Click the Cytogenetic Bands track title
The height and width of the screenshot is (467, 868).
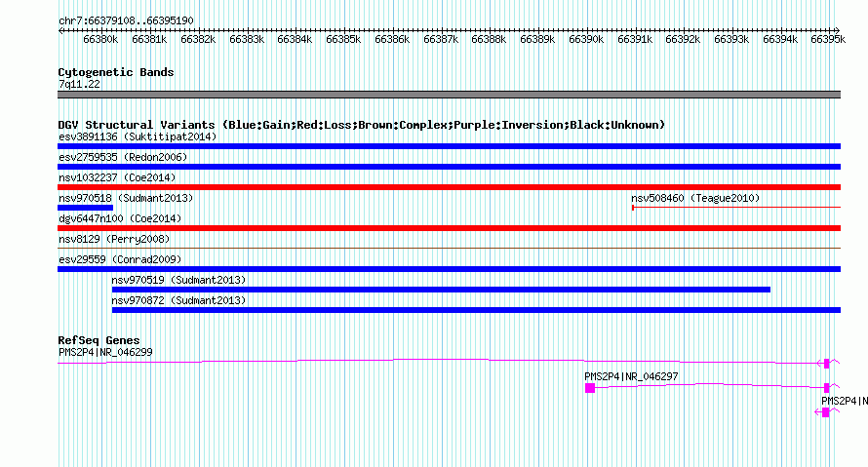tap(116, 72)
